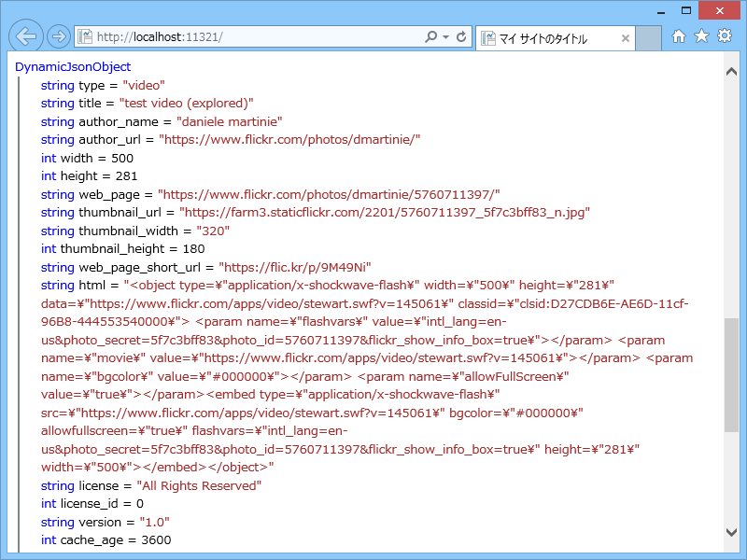Expand the address bar autocomplete dropdown arrow
This screenshot has width=747, height=560.
click(445, 36)
